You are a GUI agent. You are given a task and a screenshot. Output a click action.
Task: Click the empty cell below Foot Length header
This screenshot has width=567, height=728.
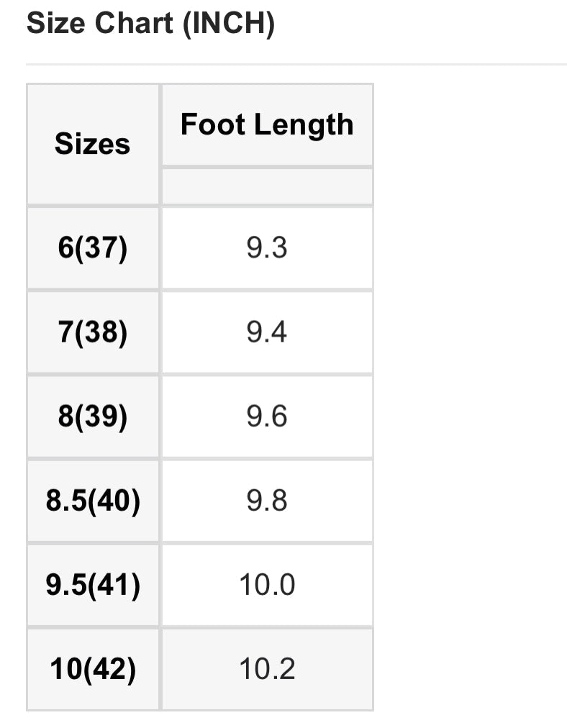[x=267, y=186]
